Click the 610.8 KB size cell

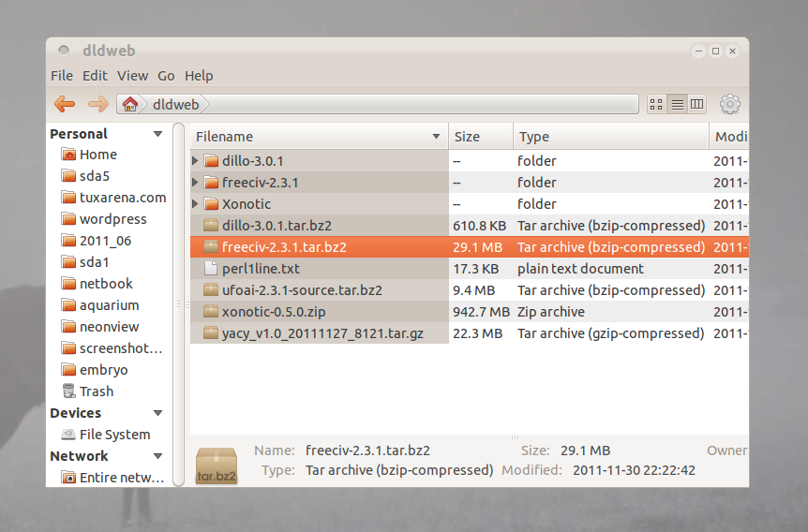(479, 226)
